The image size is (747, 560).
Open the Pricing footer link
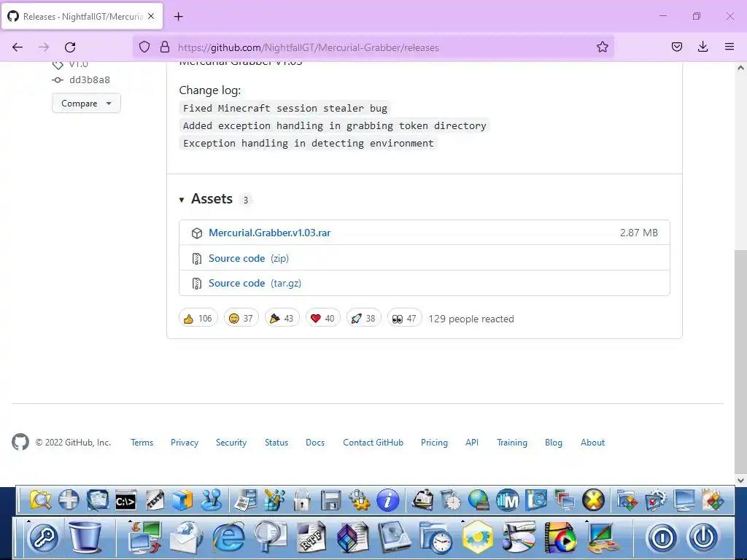434,443
